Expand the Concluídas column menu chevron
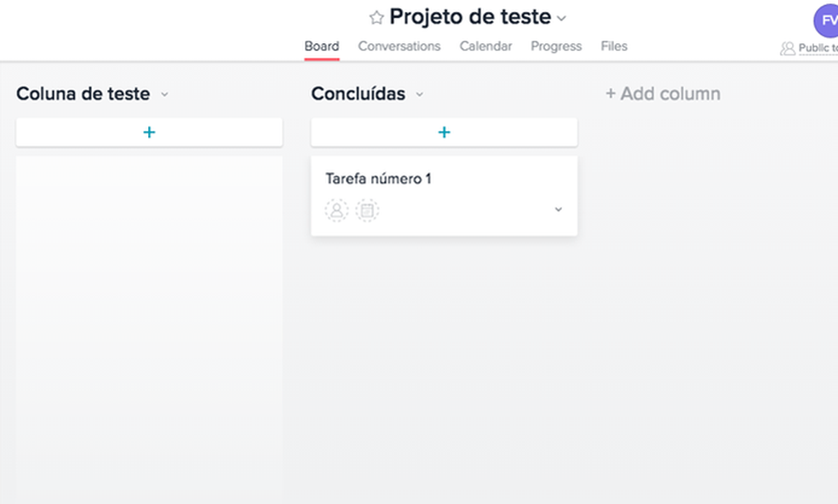This screenshot has width=838, height=504. pos(419,94)
